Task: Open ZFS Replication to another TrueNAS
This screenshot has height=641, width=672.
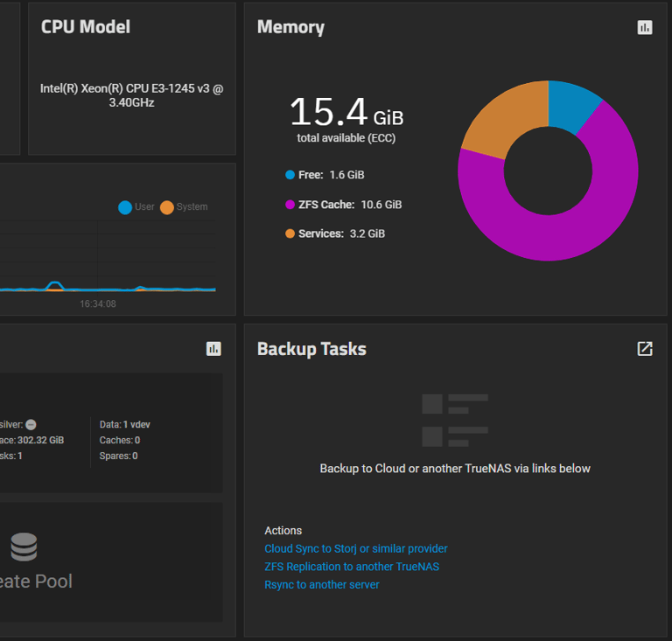Action: (352, 567)
